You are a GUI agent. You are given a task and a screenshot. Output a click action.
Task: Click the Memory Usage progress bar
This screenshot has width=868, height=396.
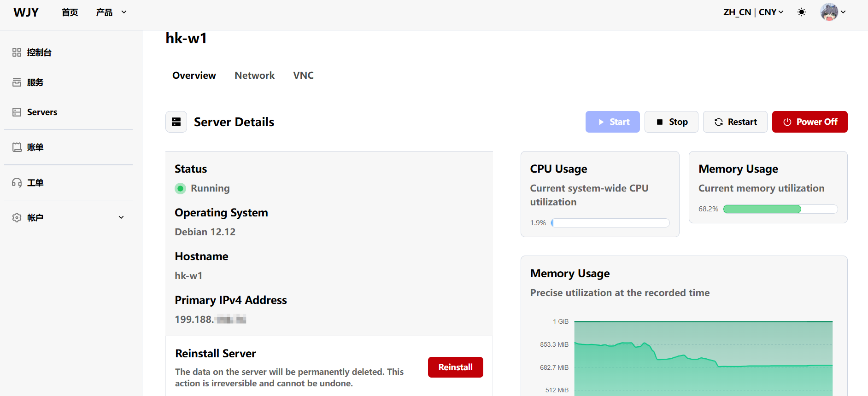click(x=780, y=209)
